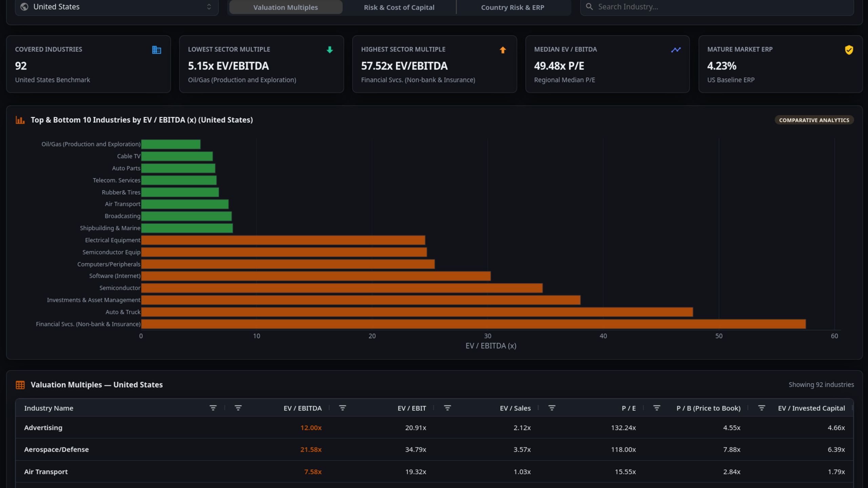Sort by the EV / EBITDA column header

click(x=302, y=408)
